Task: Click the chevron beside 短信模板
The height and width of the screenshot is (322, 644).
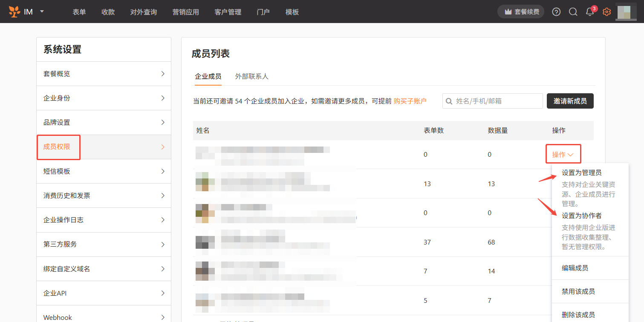Action: (x=163, y=171)
